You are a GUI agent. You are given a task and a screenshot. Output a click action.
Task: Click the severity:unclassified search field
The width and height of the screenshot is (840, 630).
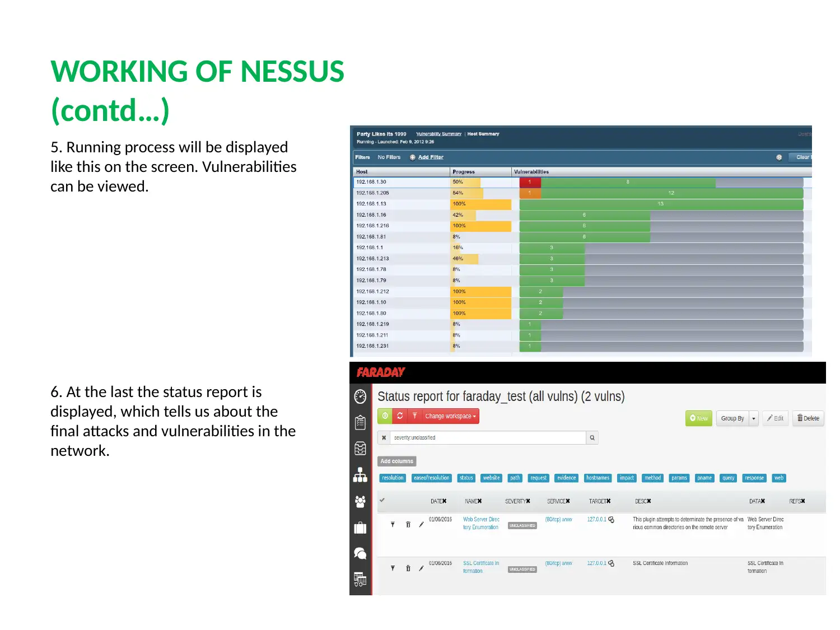(488, 438)
